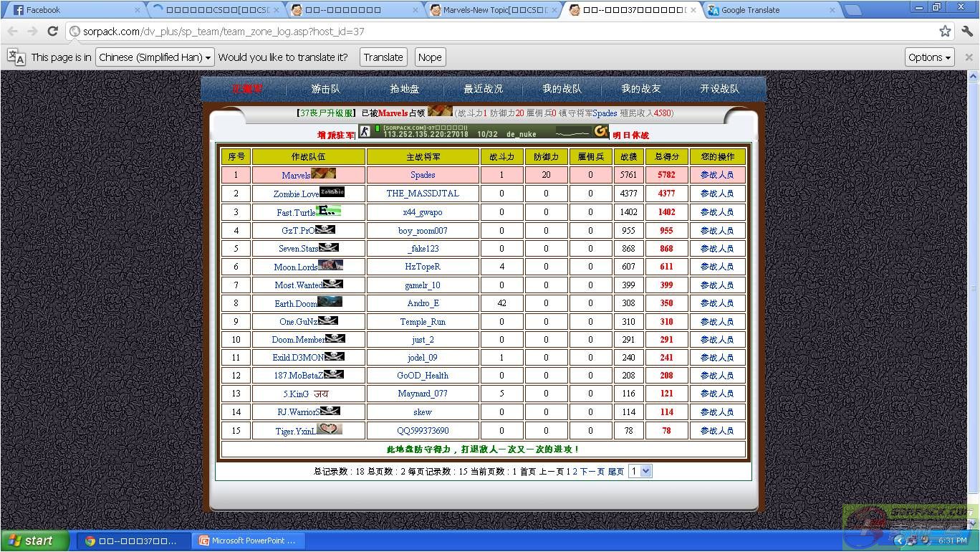Click the browser back arrow

[x=12, y=32]
